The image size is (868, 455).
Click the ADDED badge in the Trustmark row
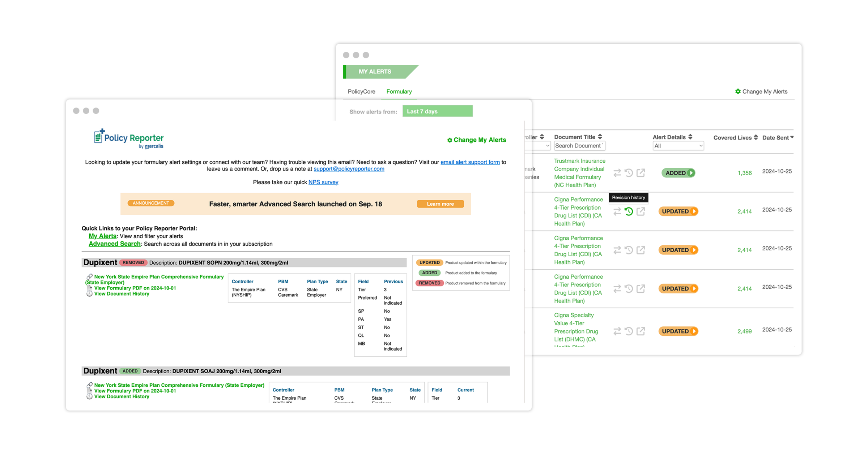[678, 173]
